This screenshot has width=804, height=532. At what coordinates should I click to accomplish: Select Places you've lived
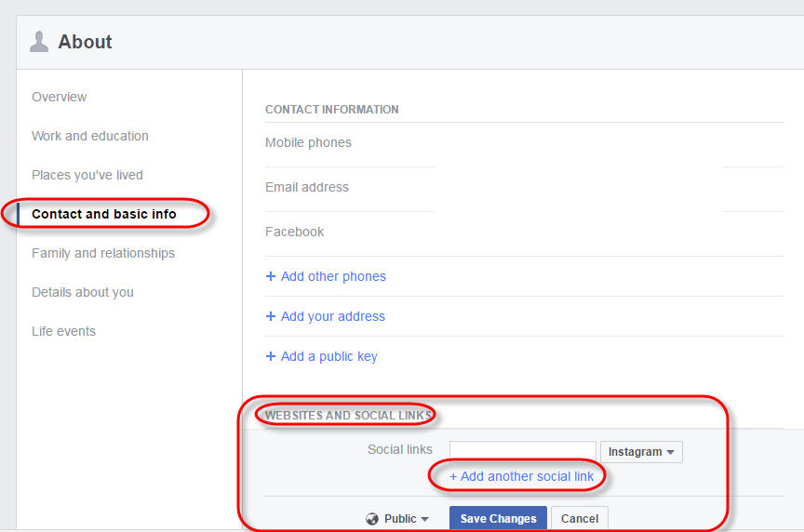click(x=87, y=175)
